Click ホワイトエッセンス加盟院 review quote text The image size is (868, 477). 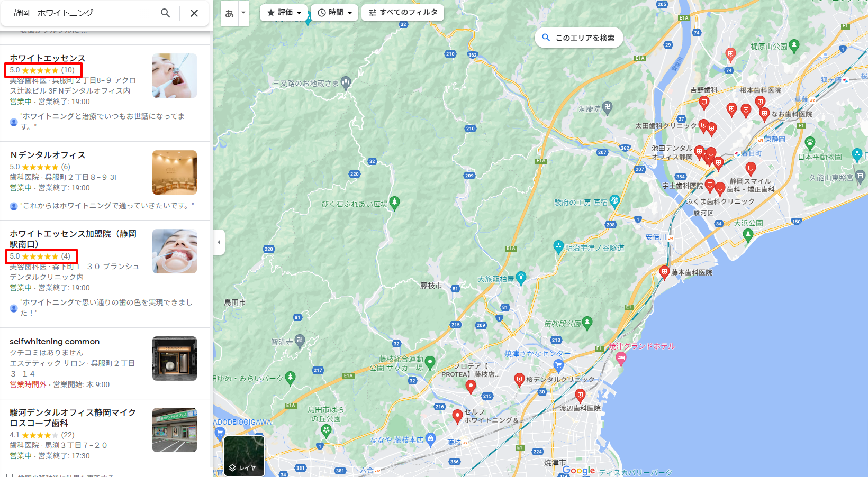(106, 307)
